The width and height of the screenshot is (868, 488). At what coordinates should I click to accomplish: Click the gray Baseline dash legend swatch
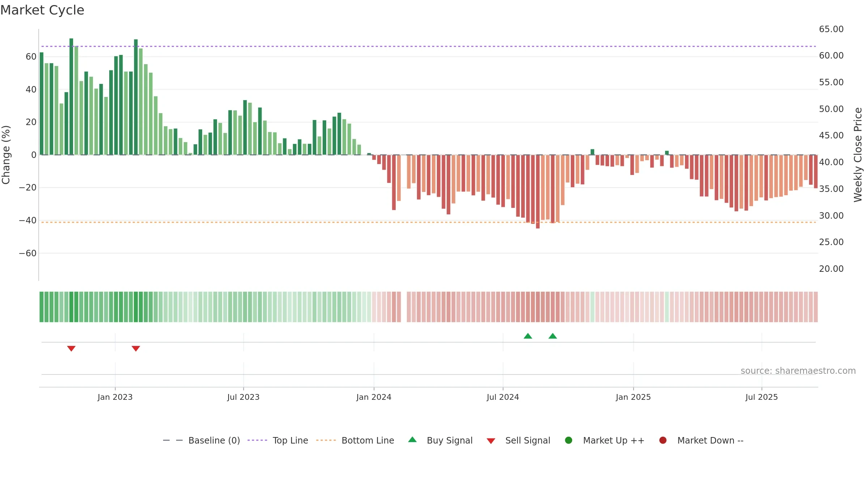coord(173,440)
